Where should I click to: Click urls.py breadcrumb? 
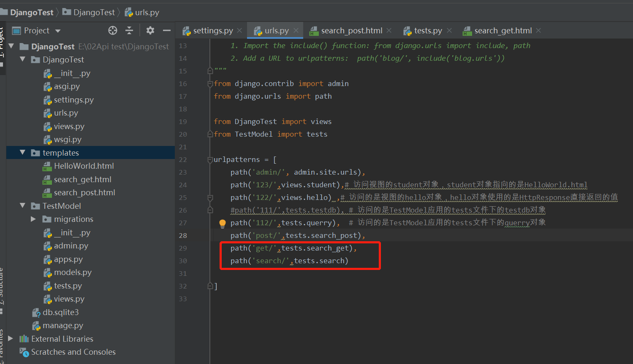142,12
